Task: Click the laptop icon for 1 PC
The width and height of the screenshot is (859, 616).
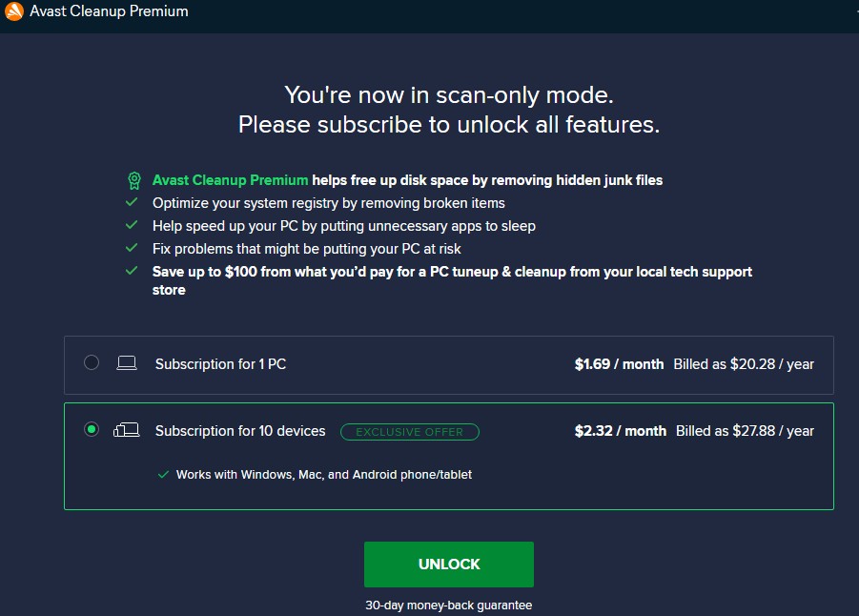Action: tap(127, 363)
